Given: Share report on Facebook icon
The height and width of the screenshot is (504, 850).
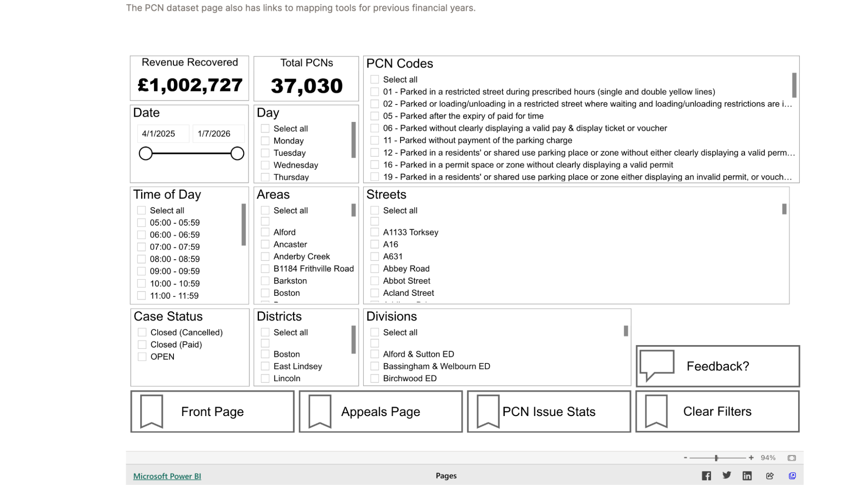Looking at the screenshot, I should tap(706, 476).
